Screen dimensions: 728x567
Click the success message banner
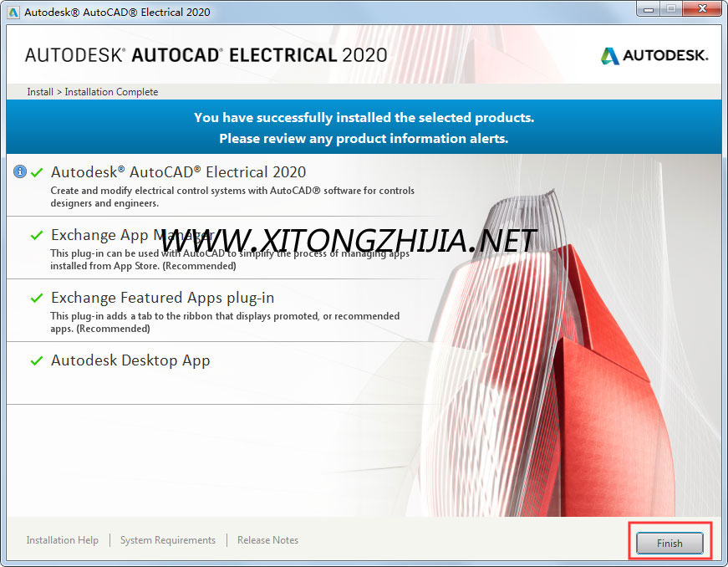coord(364,127)
